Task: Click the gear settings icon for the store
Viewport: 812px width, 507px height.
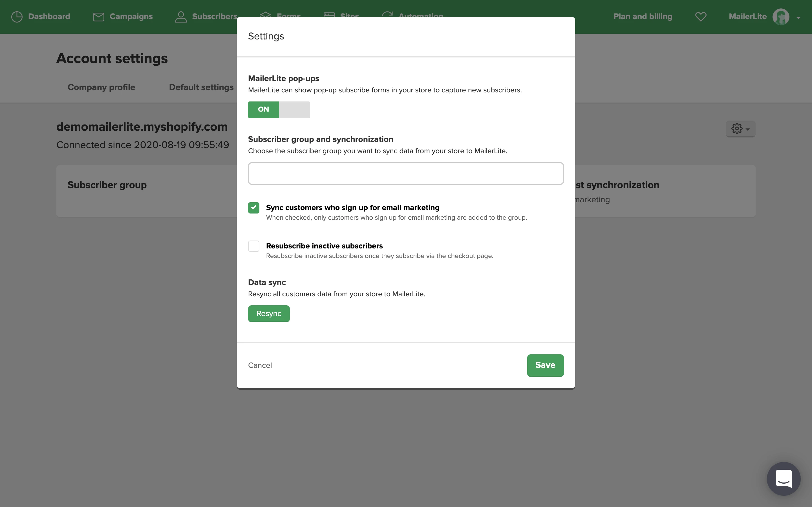Action: (737, 128)
